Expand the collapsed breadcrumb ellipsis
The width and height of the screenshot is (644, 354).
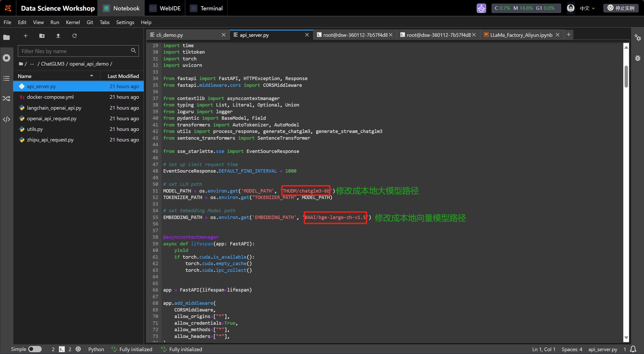click(32, 64)
